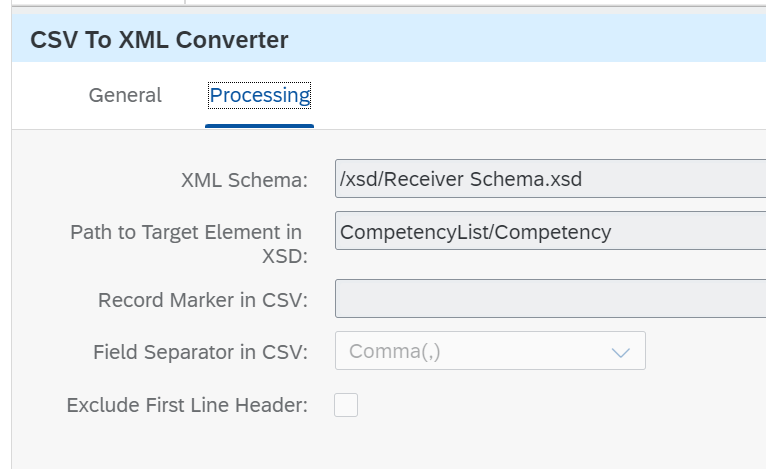This screenshot has width=766, height=469.
Task: Click blank area below the checkbox
Action: (400, 445)
